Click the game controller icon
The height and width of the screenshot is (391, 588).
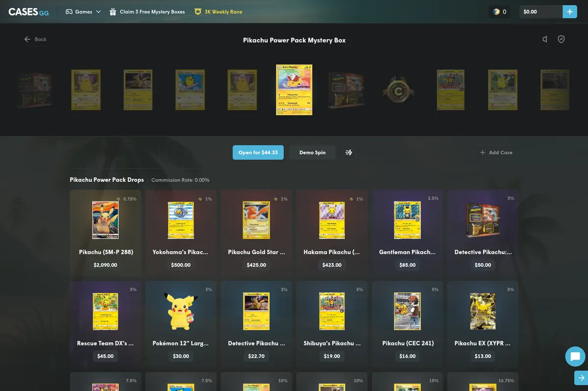tap(69, 12)
